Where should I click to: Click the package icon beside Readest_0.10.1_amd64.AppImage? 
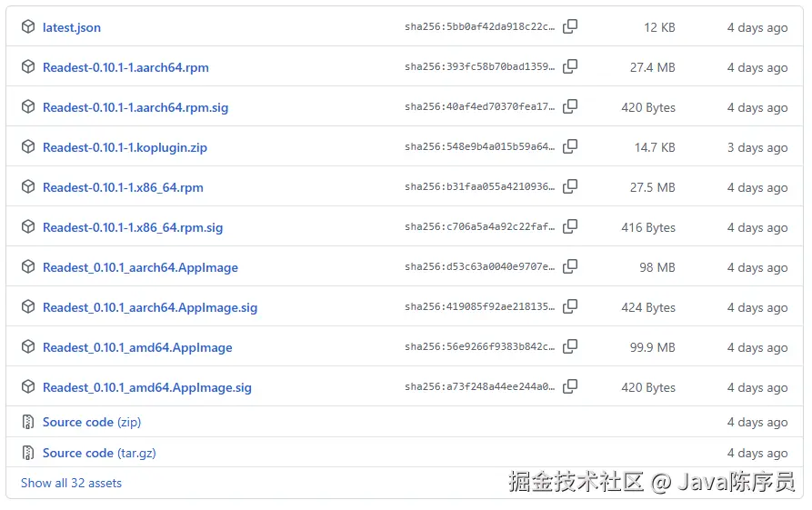coord(28,346)
